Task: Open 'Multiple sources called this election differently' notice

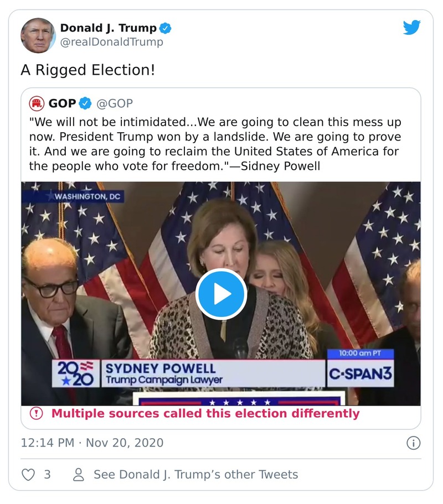Action: 205,413
